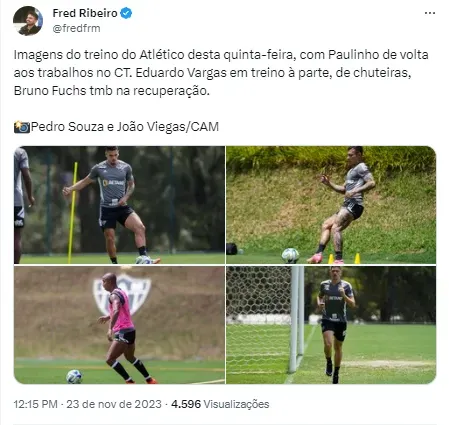Click the Atlético crest in pink-bib photo

[122, 293]
